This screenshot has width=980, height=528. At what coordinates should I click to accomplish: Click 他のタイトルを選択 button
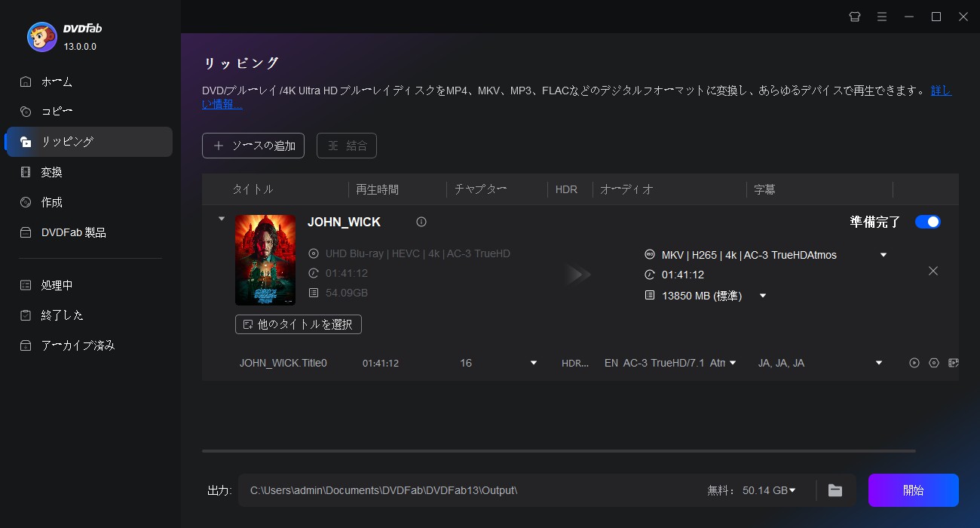coord(299,324)
